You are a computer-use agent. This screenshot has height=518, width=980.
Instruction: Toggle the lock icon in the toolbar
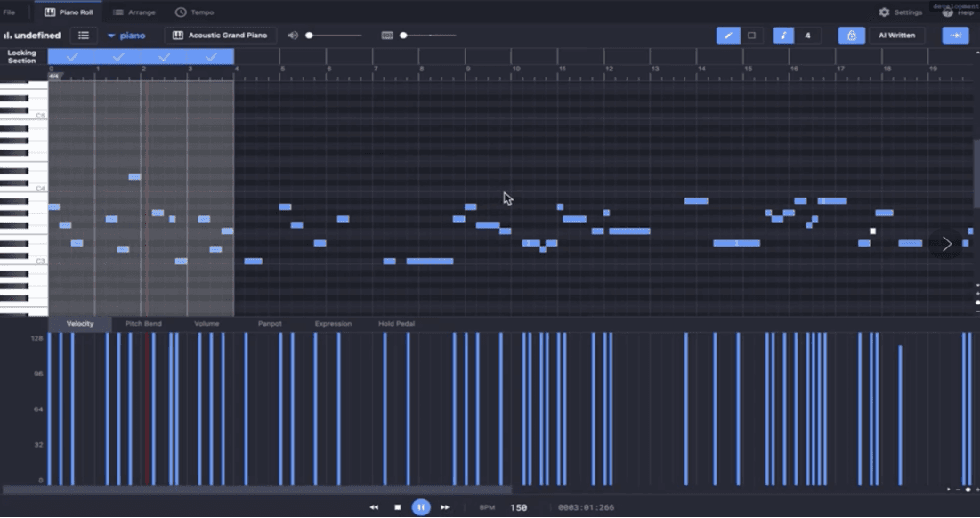(x=850, y=36)
